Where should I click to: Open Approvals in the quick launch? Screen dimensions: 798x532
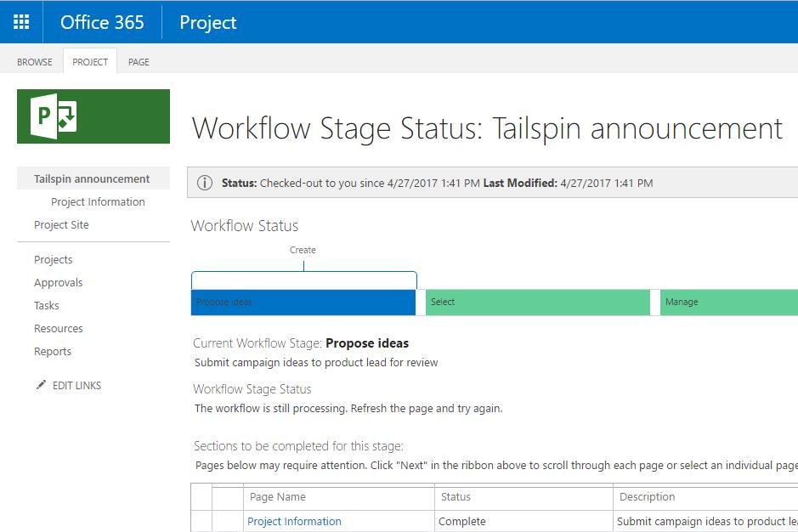pyautogui.click(x=58, y=282)
